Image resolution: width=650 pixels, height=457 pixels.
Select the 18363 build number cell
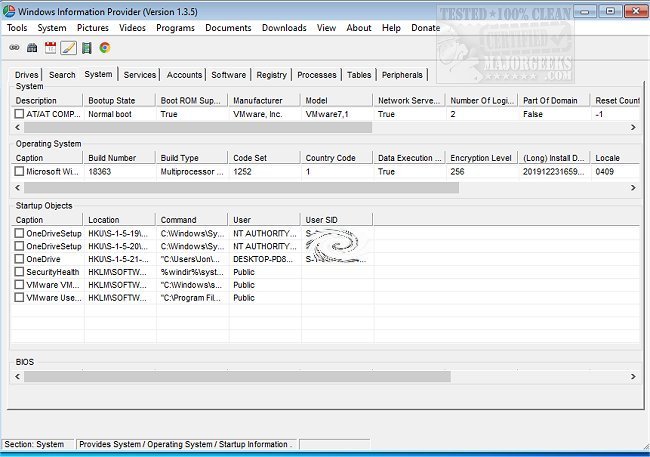pyautogui.click(x=120, y=172)
